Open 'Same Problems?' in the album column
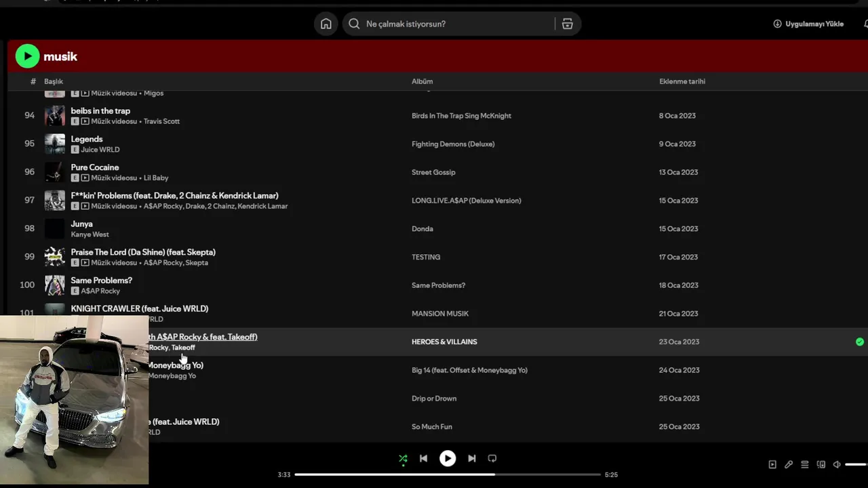 [x=438, y=285]
